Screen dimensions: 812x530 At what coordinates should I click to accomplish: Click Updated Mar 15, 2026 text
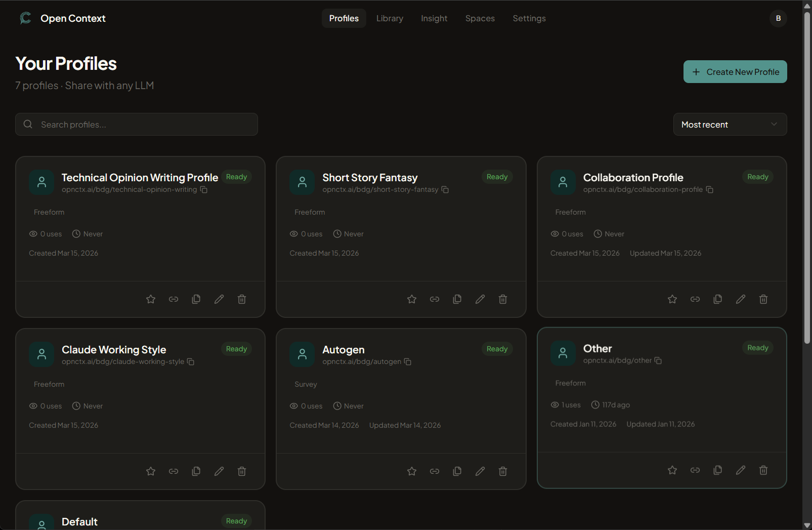665,253
